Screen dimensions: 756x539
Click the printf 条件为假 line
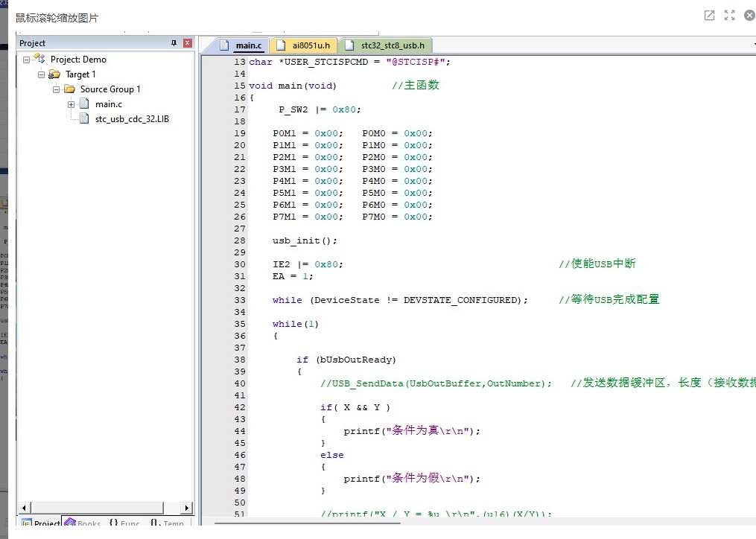click(x=412, y=479)
